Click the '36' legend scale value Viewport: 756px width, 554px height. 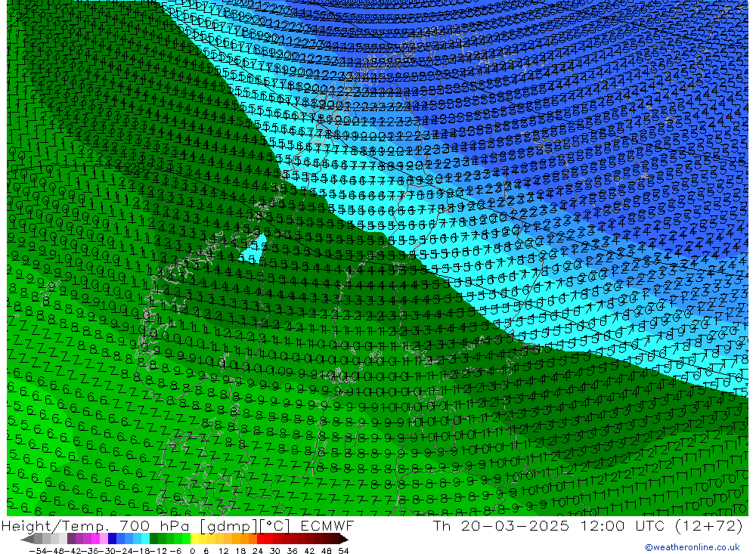point(292,551)
